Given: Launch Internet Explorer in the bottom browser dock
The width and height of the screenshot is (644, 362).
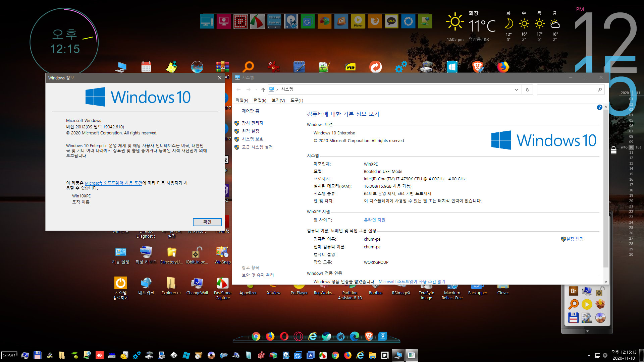Looking at the screenshot, I should (313, 336).
